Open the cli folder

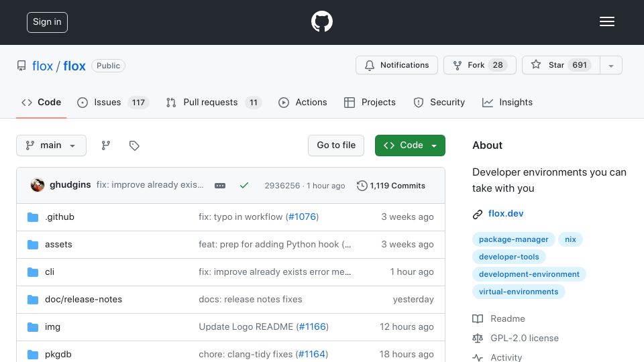(x=50, y=271)
